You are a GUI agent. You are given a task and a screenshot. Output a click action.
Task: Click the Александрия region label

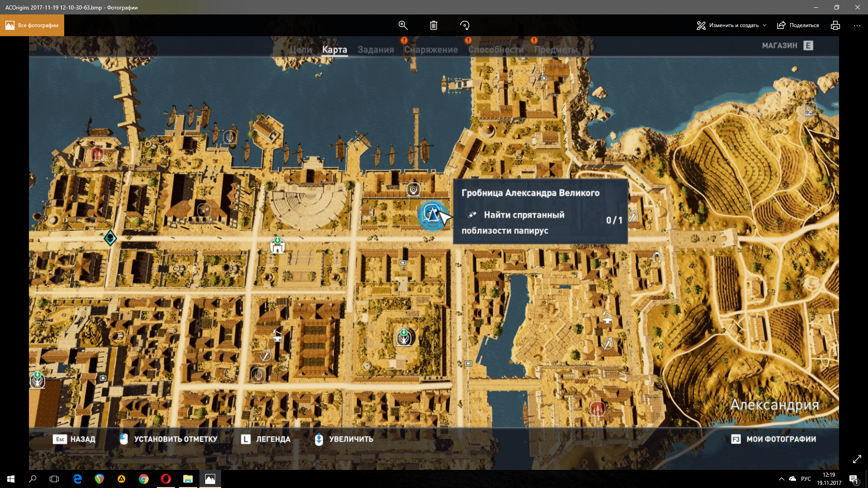[774, 404]
